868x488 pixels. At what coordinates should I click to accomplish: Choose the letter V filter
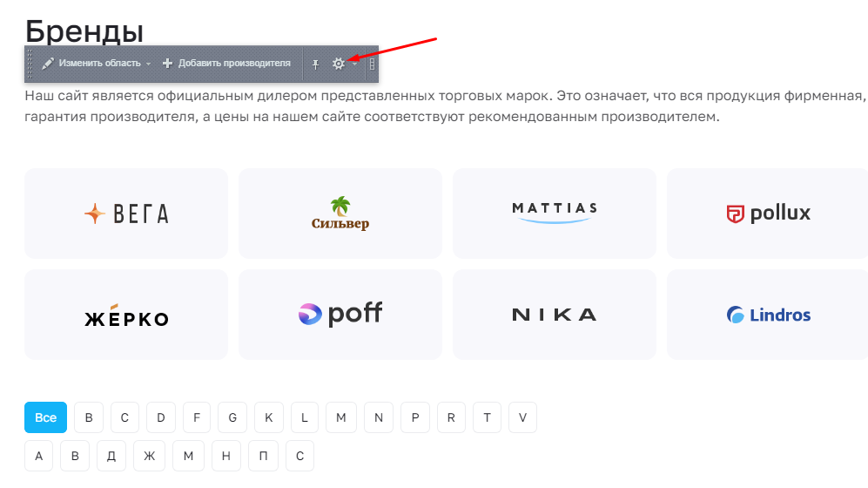[x=522, y=417]
